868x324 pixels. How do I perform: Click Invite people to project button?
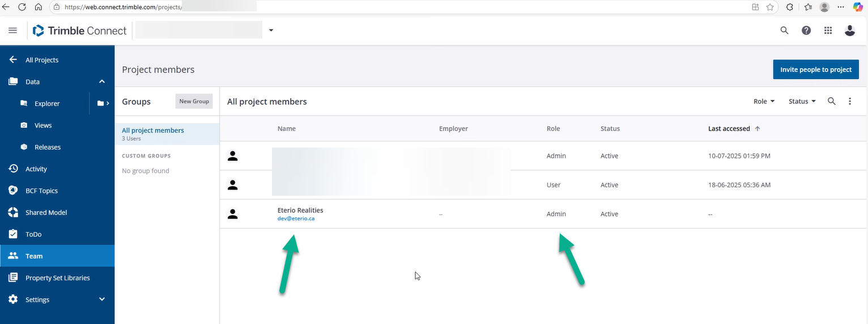815,70
